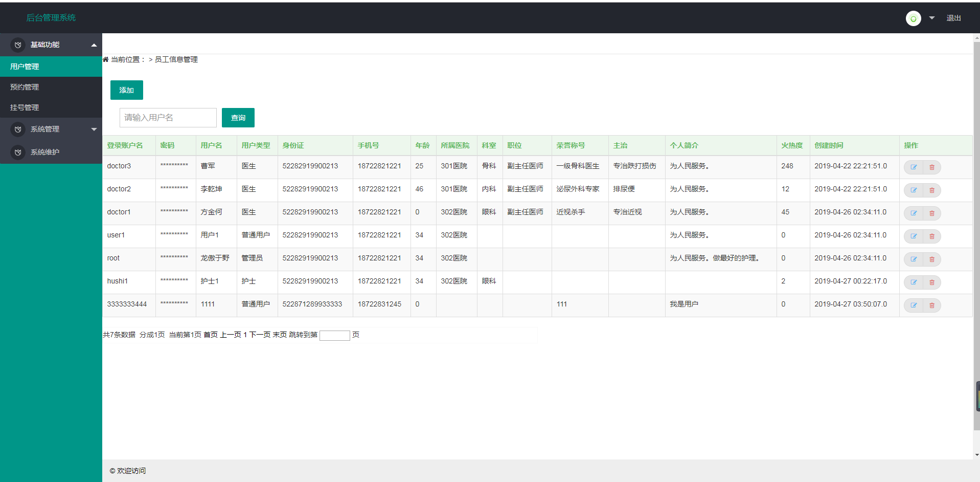980x482 pixels.
Task: Delete the doctor3 row
Action: tap(932, 167)
